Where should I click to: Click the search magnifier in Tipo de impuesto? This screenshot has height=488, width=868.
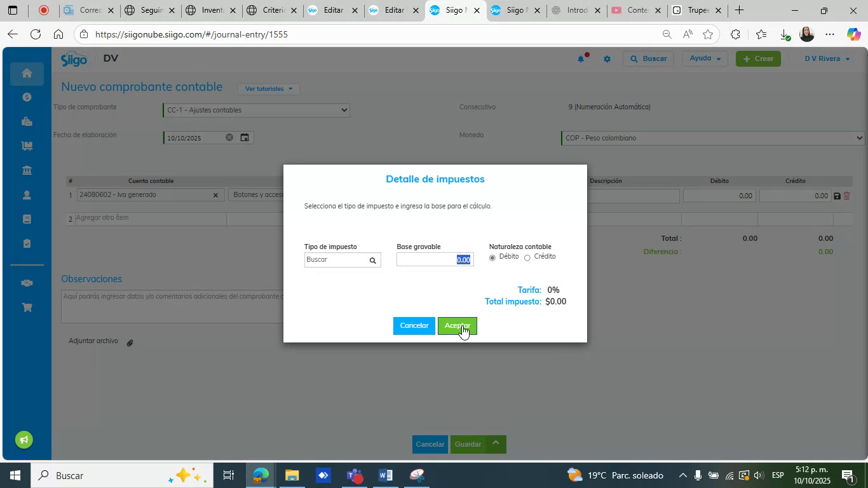[x=373, y=261]
